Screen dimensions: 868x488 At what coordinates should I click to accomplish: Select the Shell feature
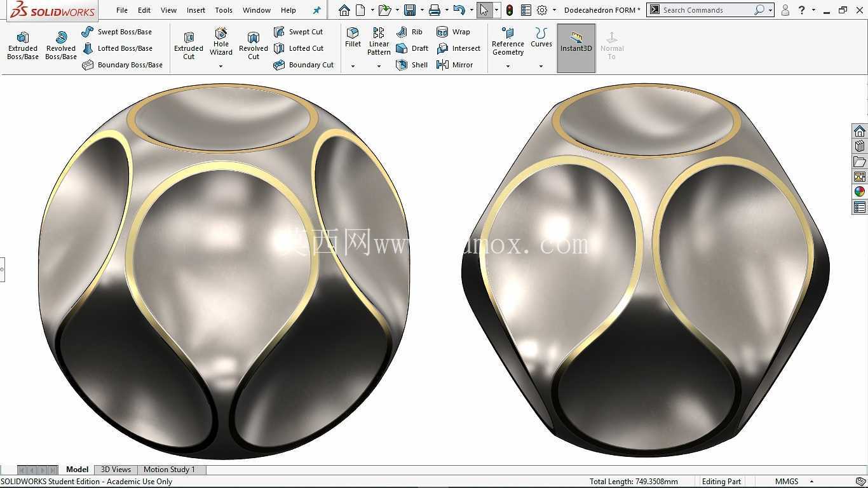(412, 65)
